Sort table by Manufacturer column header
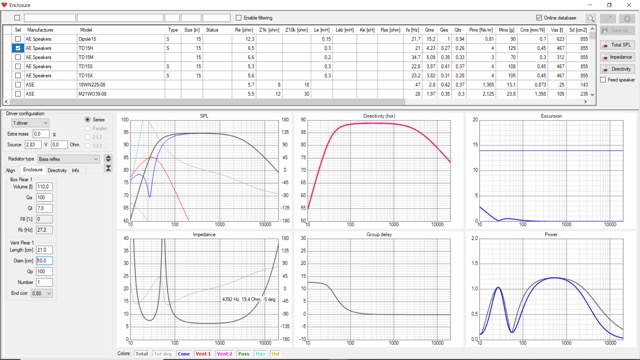The width and height of the screenshot is (640, 360). point(51,30)
